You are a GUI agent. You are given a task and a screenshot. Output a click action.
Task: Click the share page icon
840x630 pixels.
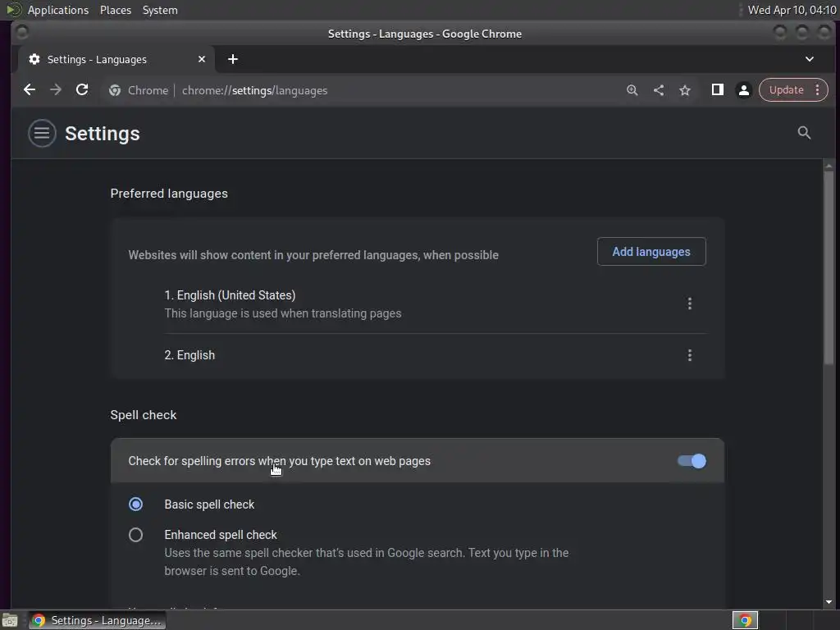(659, 90)
